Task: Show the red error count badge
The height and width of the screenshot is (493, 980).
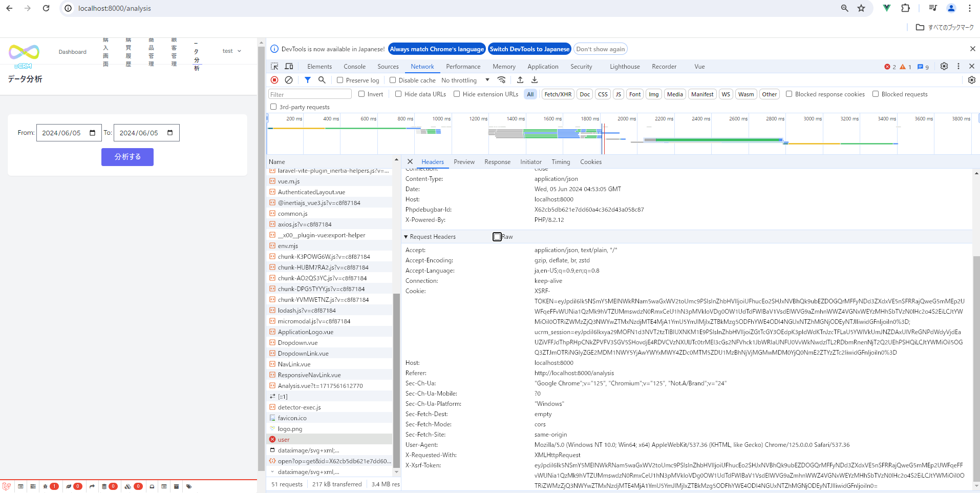Action: (x=890, y=67)
